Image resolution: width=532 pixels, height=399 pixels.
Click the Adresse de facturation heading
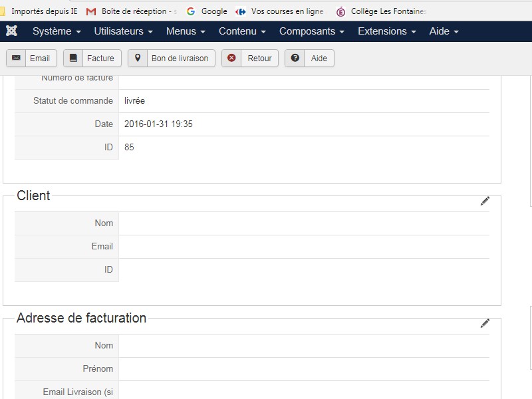81,319
